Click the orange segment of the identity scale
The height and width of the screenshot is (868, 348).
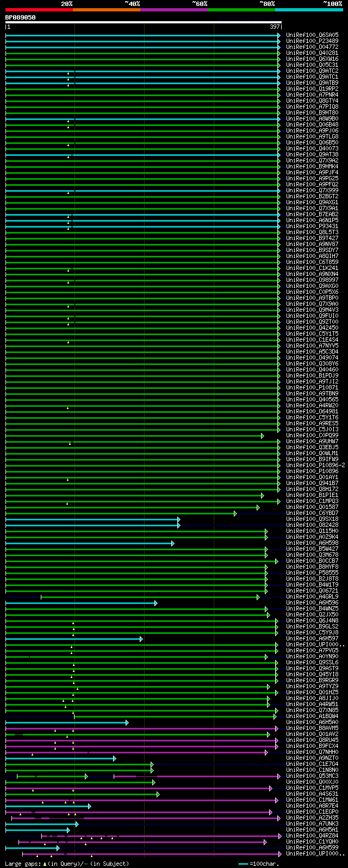pos(107,9)
